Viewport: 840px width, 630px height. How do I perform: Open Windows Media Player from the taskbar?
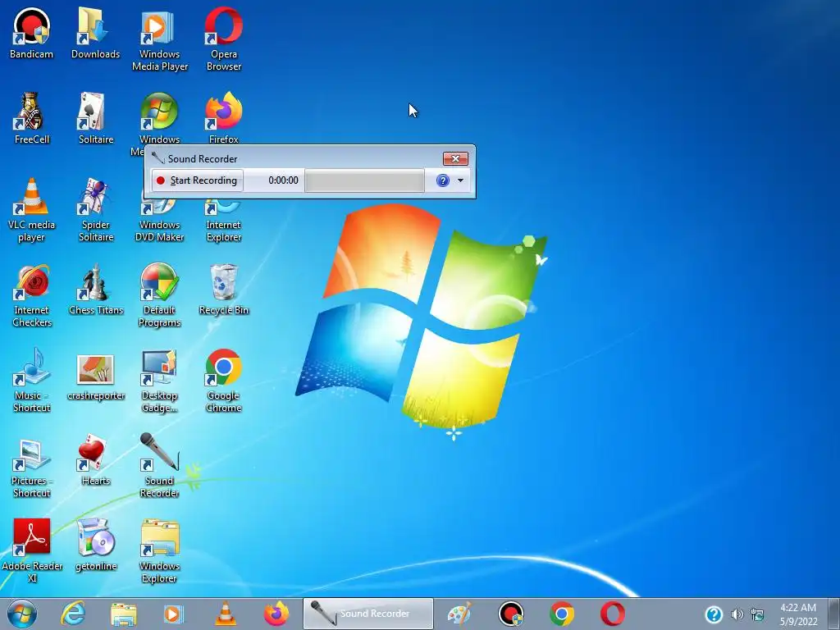(x=173, y=614)
